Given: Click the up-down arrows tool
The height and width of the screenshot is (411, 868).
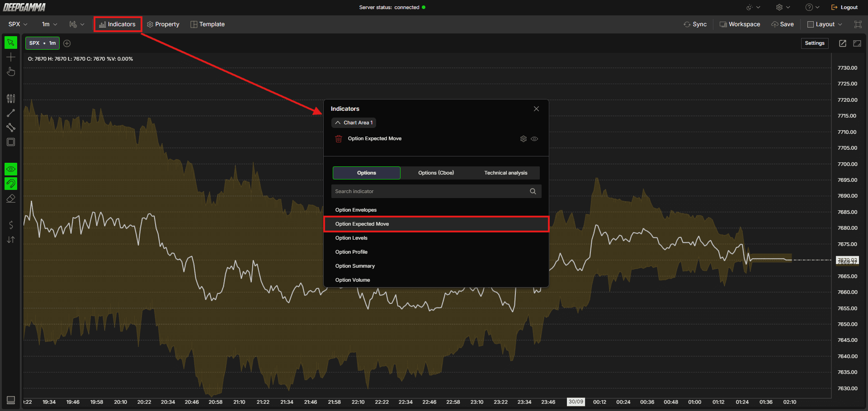Looking at the screenshot, I should (11, 240).
